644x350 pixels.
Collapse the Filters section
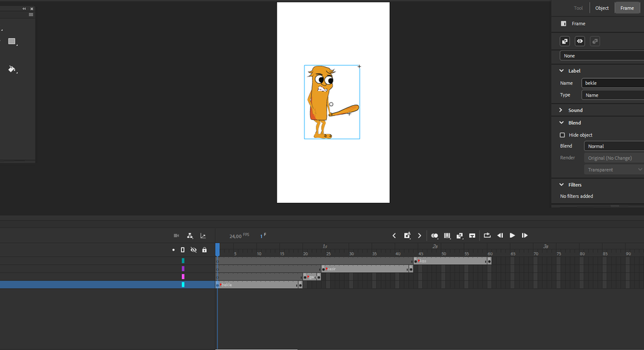[x=561, y=184]
